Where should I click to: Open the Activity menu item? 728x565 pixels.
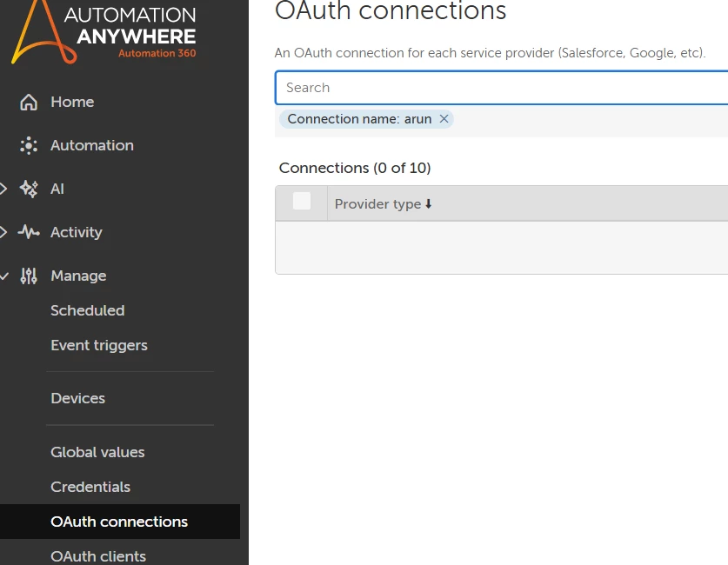[77, 232]
